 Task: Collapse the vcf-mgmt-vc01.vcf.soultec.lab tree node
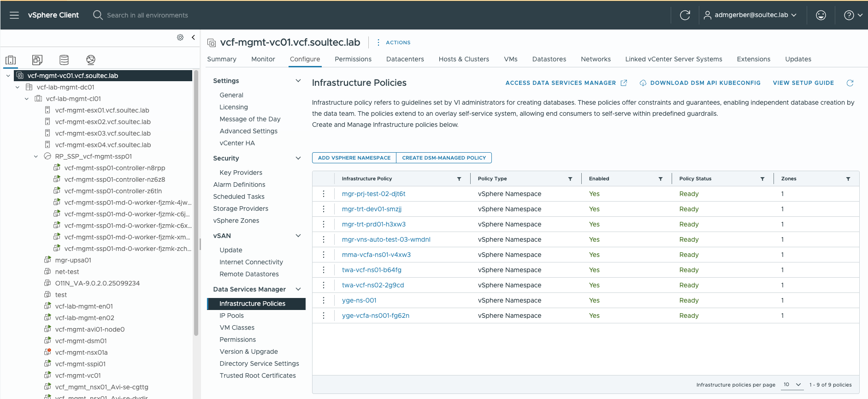pyautogui.click(x=8, y=76)
